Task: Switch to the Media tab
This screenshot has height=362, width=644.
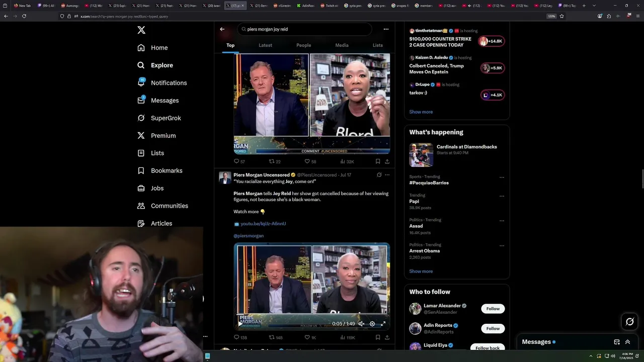Action: [342, 45]
